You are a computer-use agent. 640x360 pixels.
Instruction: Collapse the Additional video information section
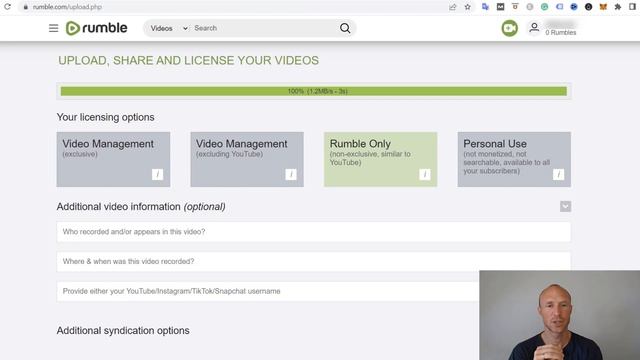tap(565, 207)
